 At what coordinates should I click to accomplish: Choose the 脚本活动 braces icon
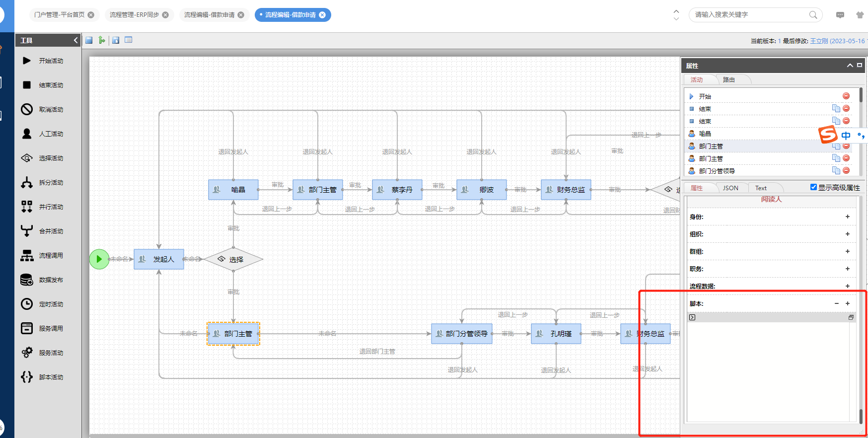pyautogui.click(x=27, y=377)
